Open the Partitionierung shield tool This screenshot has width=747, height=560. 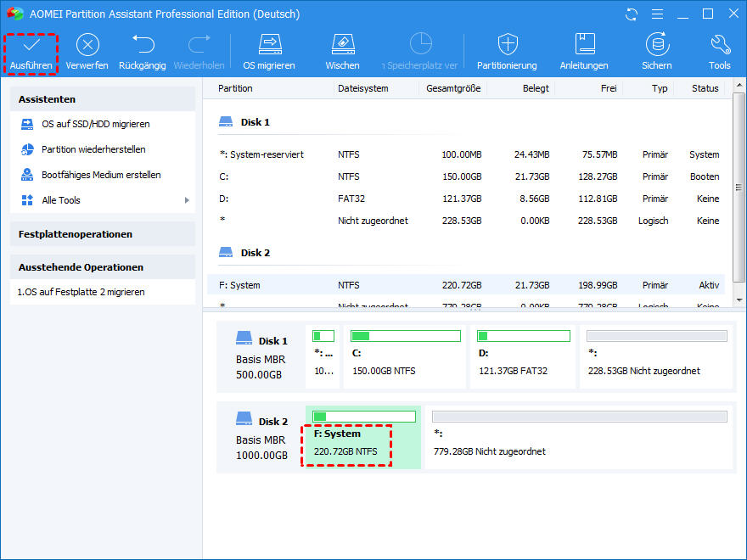(507, 45)
